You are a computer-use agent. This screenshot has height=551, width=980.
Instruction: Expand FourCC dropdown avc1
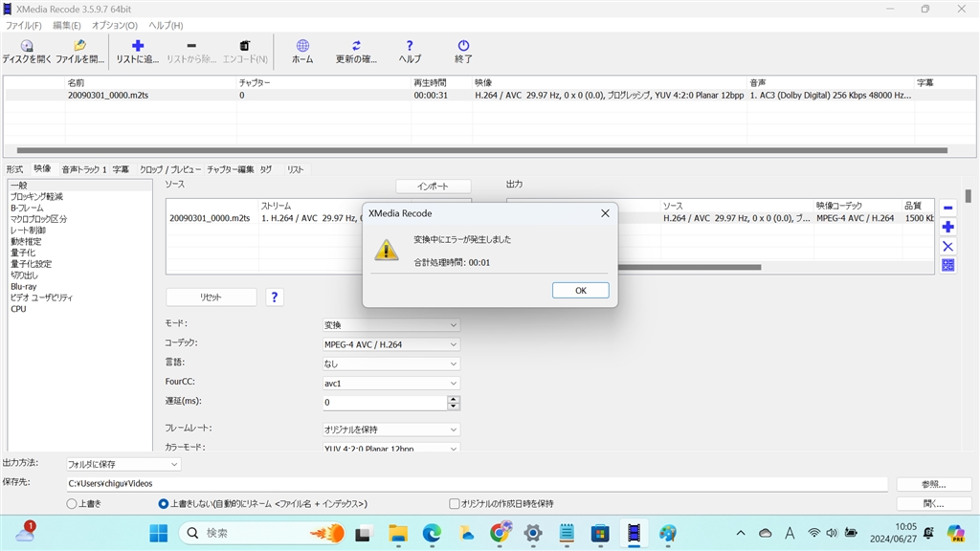pyautogui.click(x=391, y=384)
